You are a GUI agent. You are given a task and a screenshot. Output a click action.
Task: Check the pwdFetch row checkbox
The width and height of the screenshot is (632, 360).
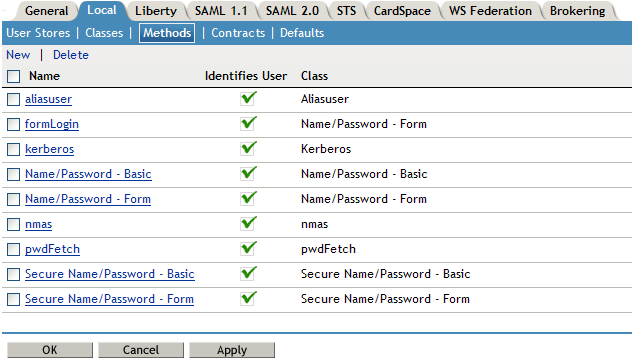[x=13, y=249]
